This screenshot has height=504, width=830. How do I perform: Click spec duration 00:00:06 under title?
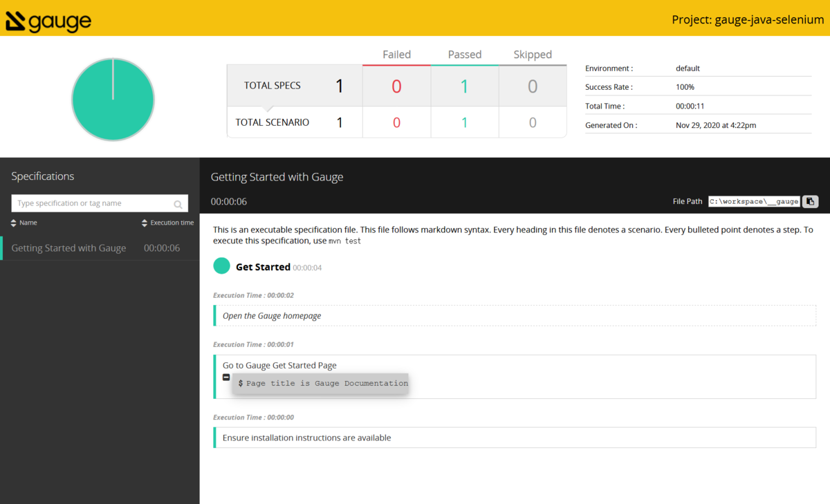coord(229,202)
